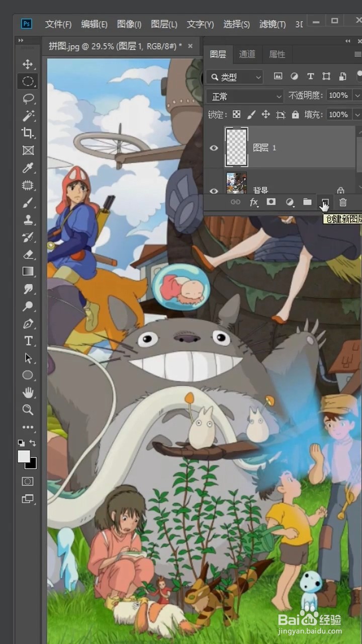Image resolution: width=362 pixels, height=644 pixels.
Task: Create a new layer group
Action: click(307, 202)
